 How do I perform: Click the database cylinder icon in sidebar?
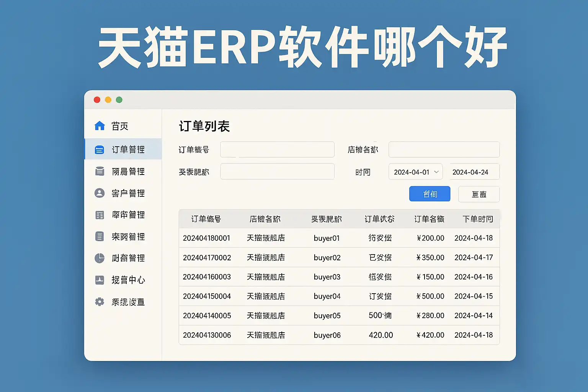tap(100, 171)
